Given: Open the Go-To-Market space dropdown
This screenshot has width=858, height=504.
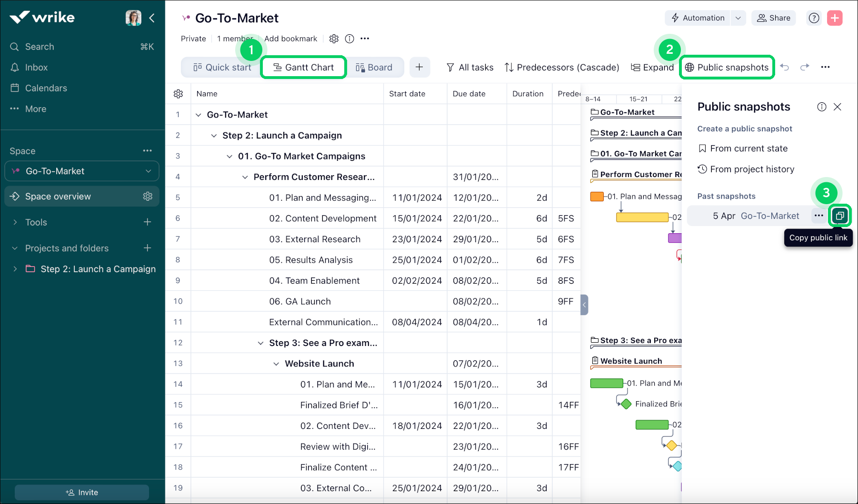Looking at the screenshot, I should click(148, 171).
